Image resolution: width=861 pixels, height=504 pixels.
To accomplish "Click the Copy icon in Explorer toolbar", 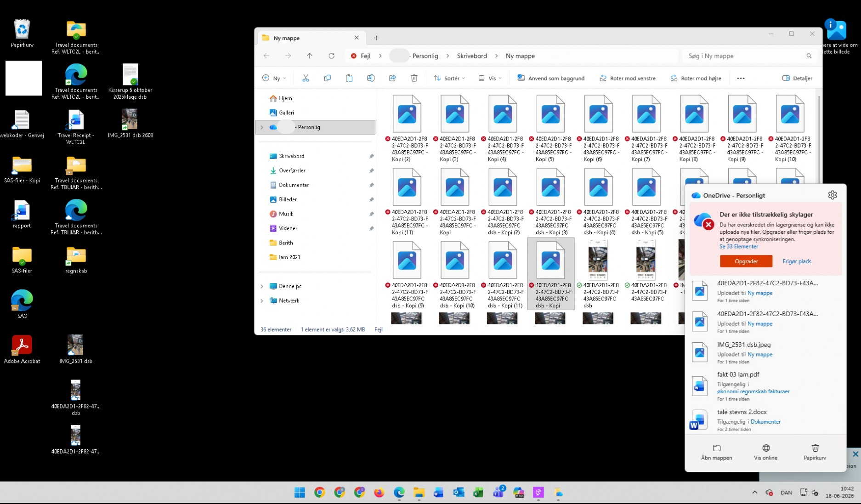I will pos(327,78).
